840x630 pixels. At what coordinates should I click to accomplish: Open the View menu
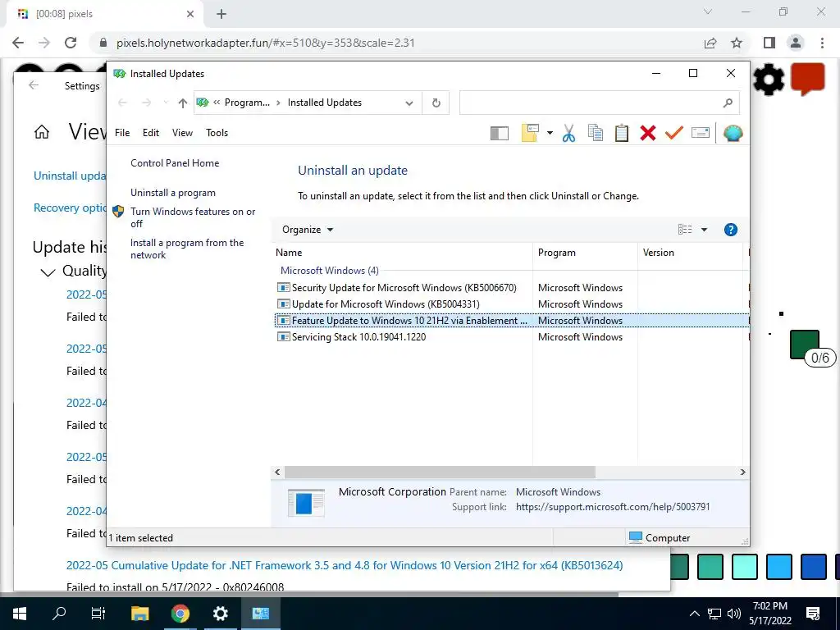pyautogui.click(x=182, y=133)
